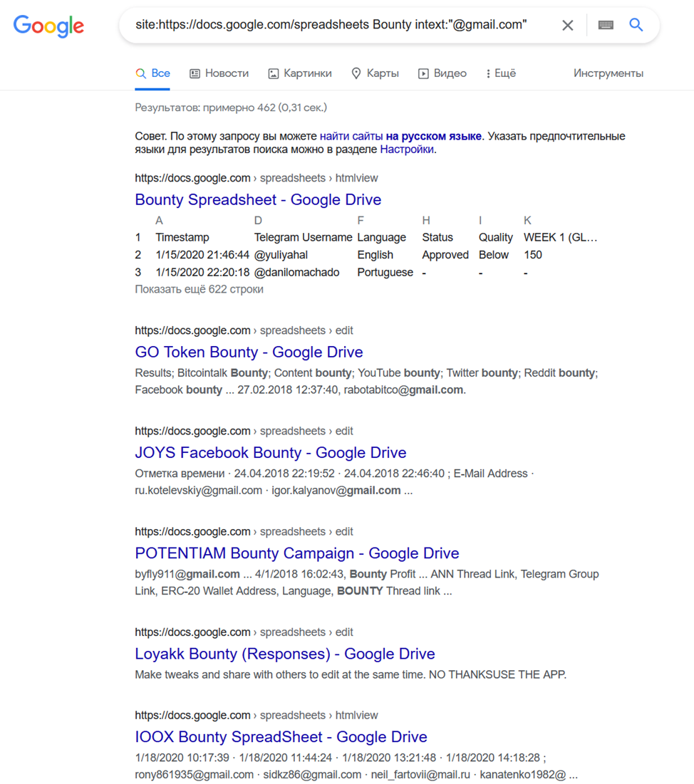Click the igor.kalyanov@gmail.com snippet text
The image size is (694, 784).
[x=336, y=491]
